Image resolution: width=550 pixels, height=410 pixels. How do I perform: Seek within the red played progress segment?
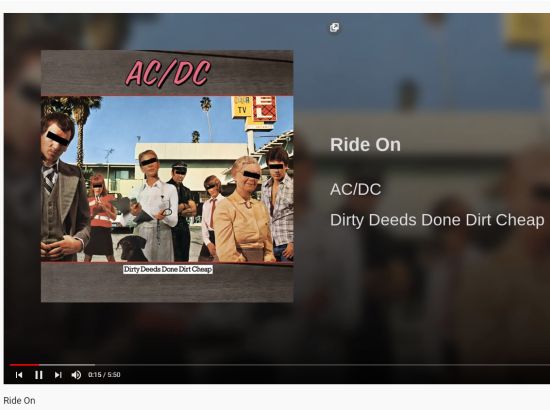(x=24, y=365)
